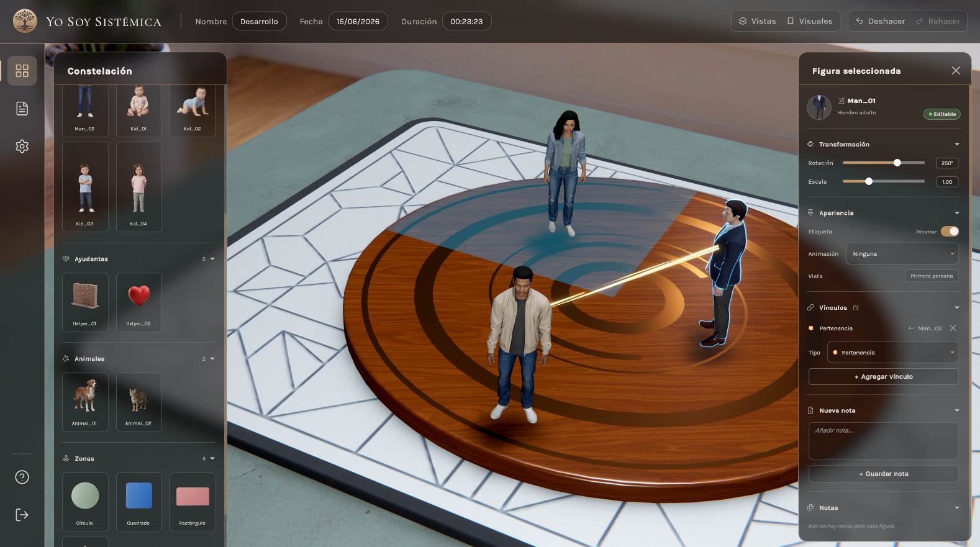Viewport: 980px width, 547px height.
Task: Open the settings gear in sidebar
Action: pyautogui.click(x=22, y=147)
